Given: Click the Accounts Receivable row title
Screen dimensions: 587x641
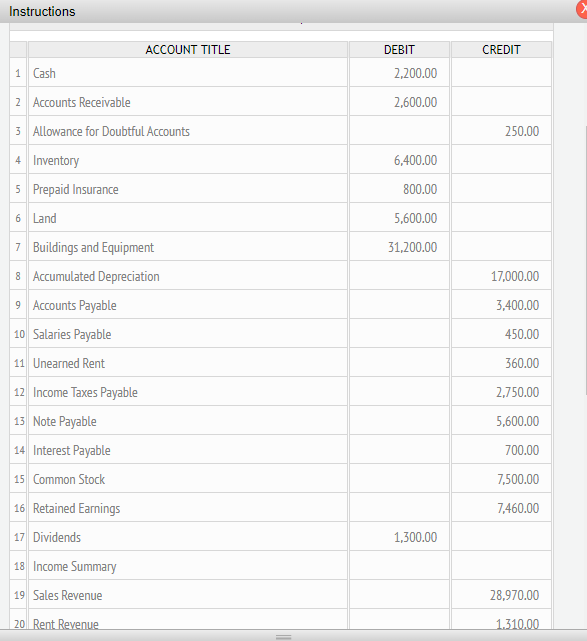Looking at the screenshot, I should 82,102.
